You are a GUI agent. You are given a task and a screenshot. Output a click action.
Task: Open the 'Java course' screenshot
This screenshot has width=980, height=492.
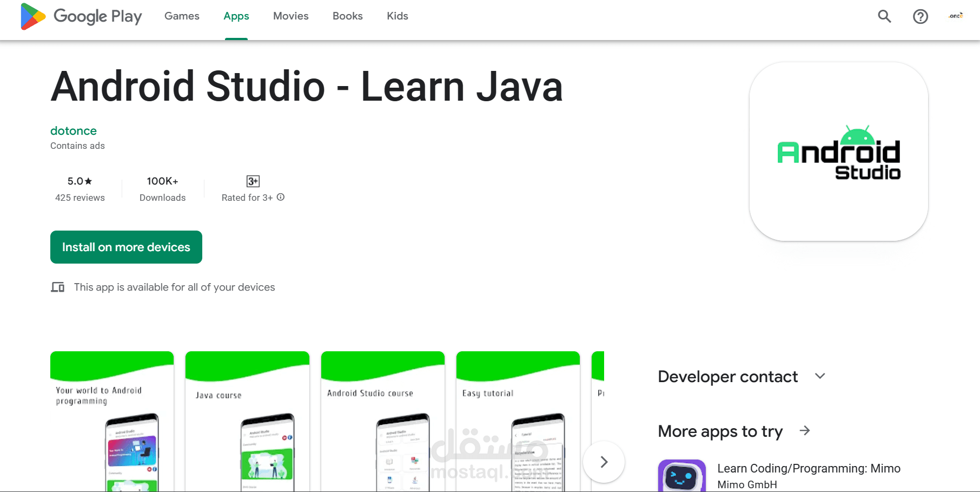(x=247, y=422)
